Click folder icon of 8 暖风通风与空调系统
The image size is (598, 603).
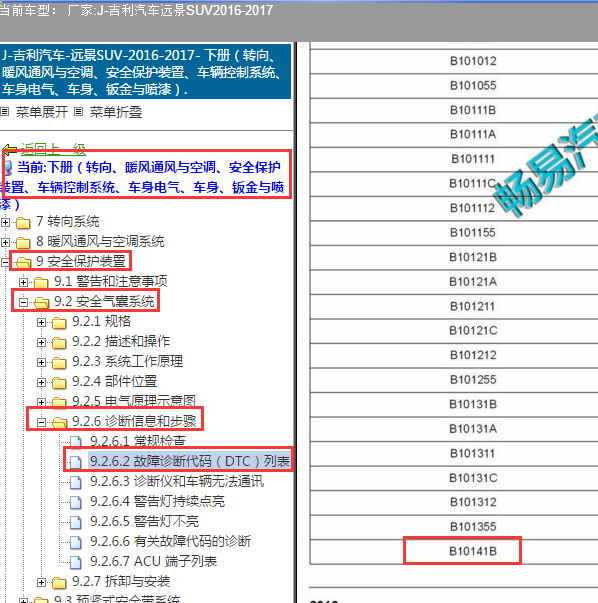pos(23,242)
